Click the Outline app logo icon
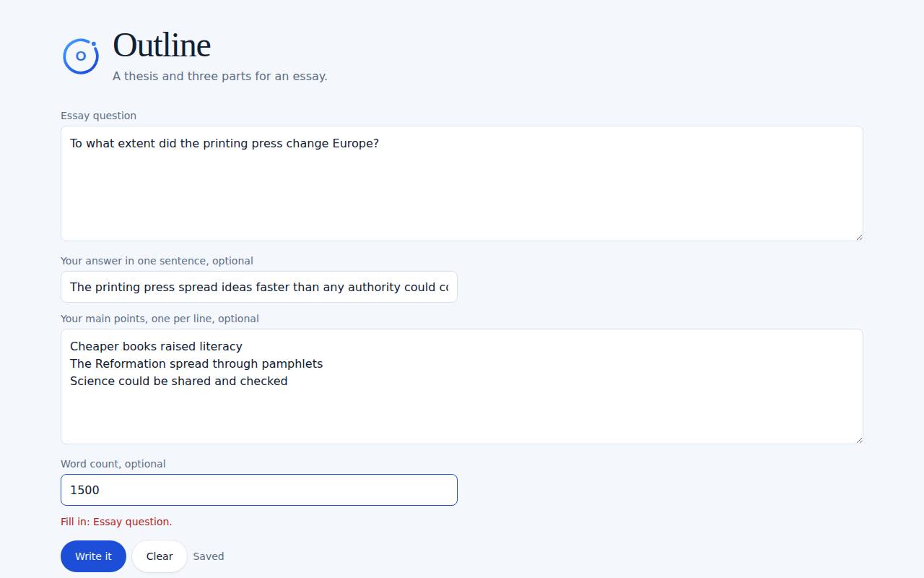 [81, 56]
